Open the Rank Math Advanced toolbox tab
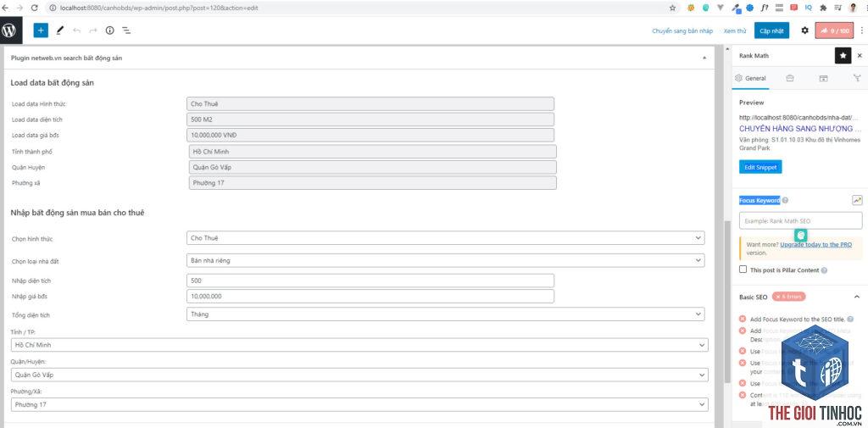868x428 pixels. [x=790, y=79]
